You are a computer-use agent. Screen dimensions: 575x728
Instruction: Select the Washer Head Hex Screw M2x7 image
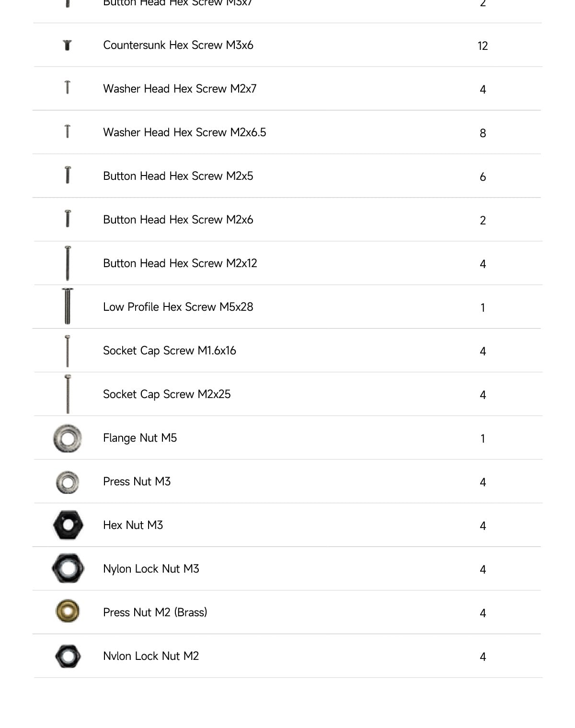68,87
